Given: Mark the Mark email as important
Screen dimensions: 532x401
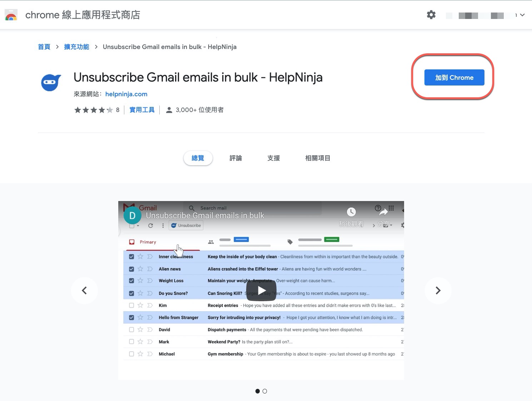Looking at the screenshot, I should (x=150, y=342).
